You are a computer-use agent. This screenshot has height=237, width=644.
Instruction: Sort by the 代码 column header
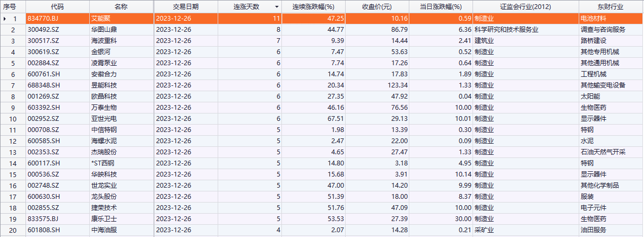pos(57,6)
